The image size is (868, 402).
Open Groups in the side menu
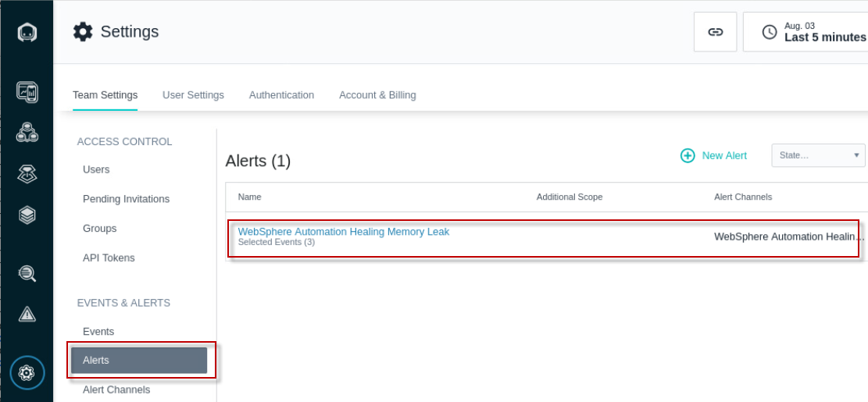click(x=100, y=229)
